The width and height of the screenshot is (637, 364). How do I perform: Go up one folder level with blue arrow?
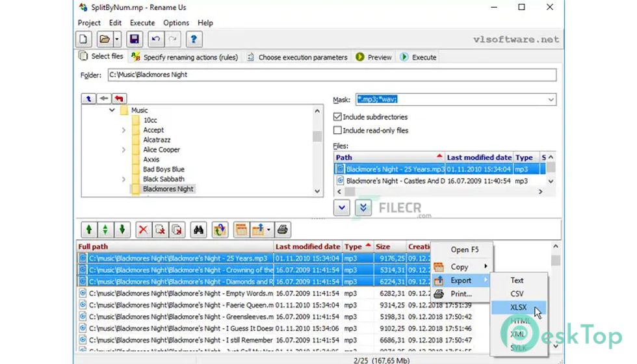point(88,98)
